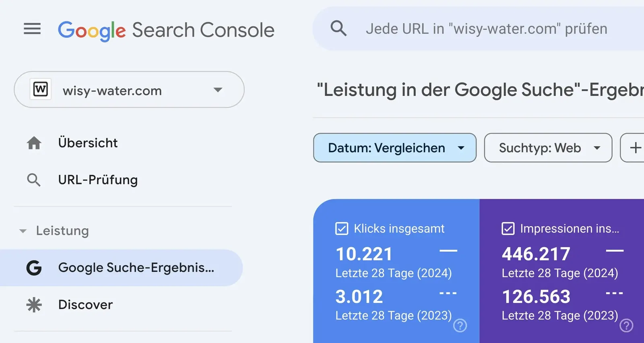
Task: Toggle the Klicks insgesamt checkbox
Action: (x=342, y=229)
